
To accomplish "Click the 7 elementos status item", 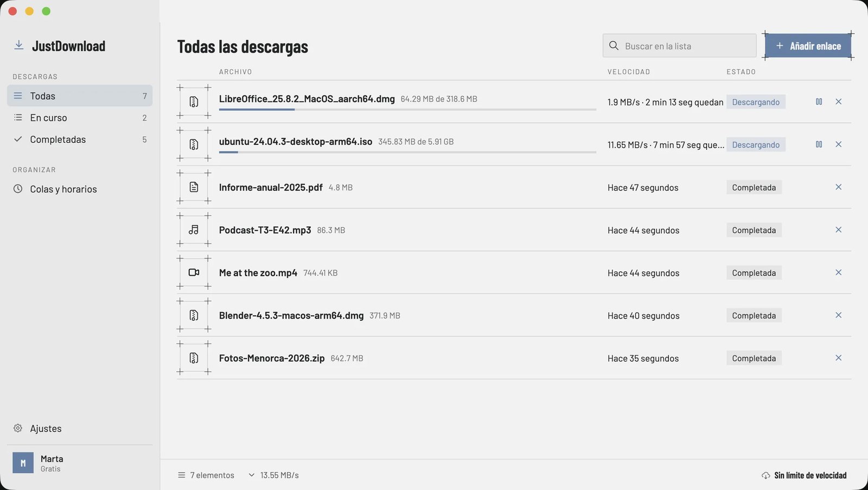I will click(x=206, y=475).
